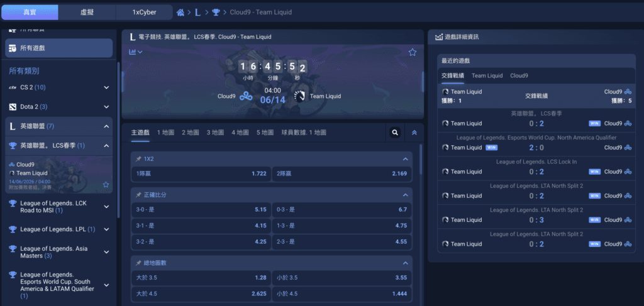Pin the 1X2 market

pos(138,159)
